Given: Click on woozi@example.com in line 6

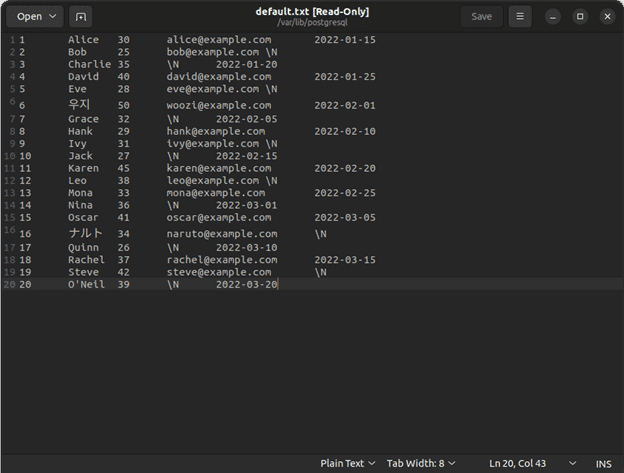Looking at the screenshot, I should (218, 105).
